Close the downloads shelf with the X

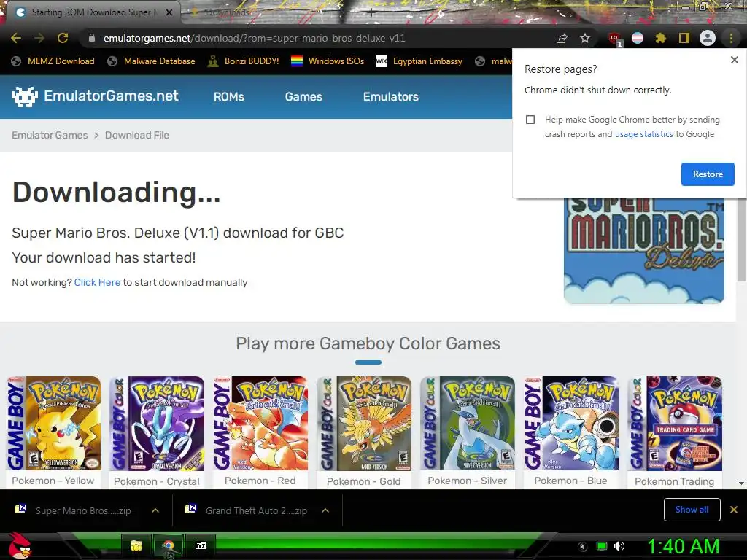(x=734, y=510)
